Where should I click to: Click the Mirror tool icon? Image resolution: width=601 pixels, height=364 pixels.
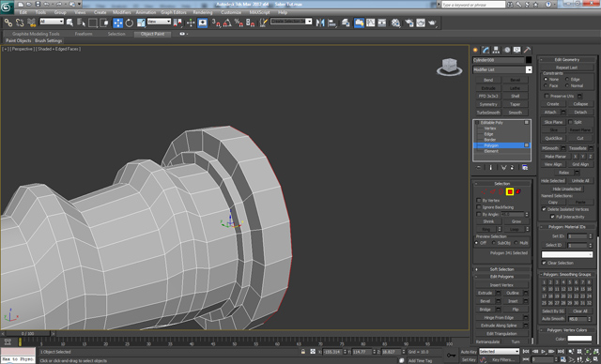pos(320,23)
